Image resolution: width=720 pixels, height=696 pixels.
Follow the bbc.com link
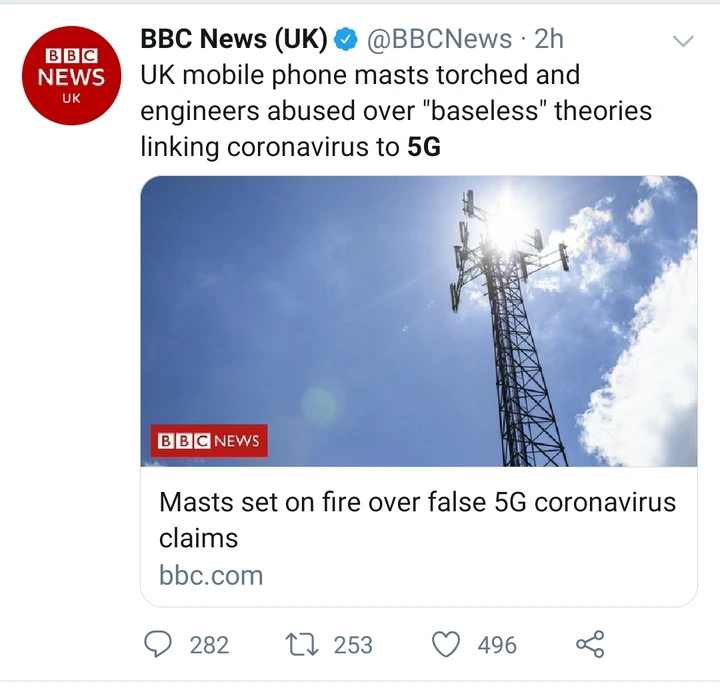point(211,576)
